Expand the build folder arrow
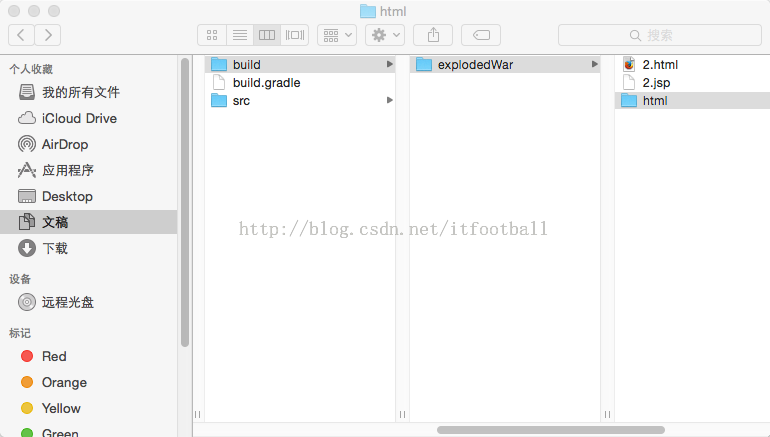This screenshot has height=437, width=770. pyautogui.click(x=389, y=64)
